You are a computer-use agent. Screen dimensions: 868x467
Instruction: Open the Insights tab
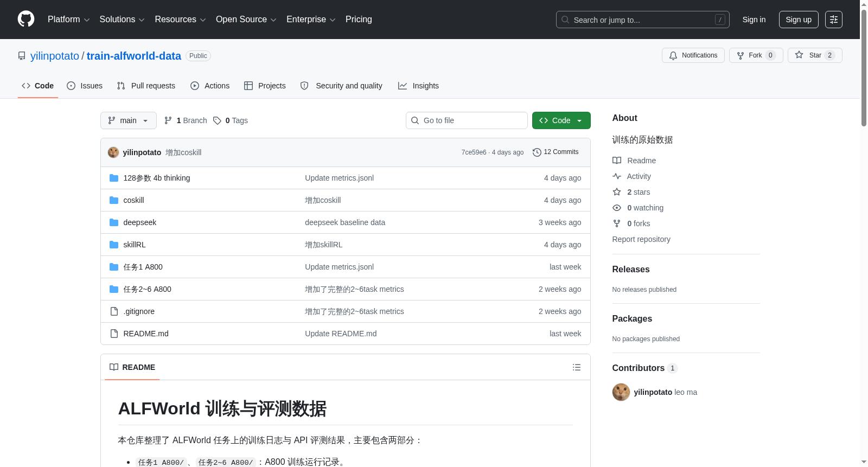tap(418, 86)
